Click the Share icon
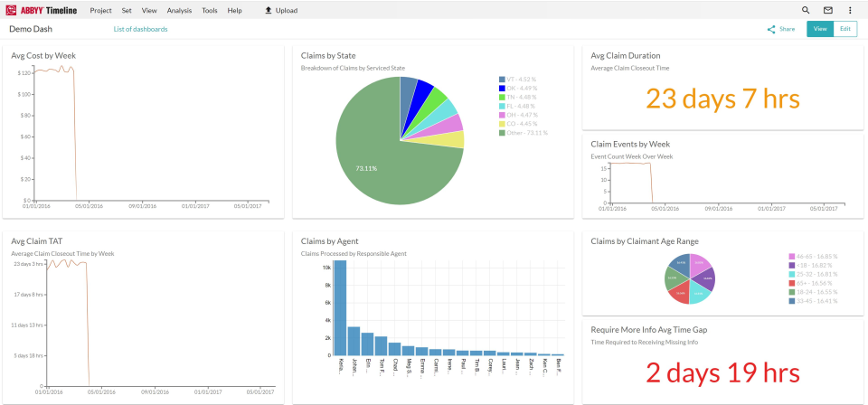 click(771, 29)
